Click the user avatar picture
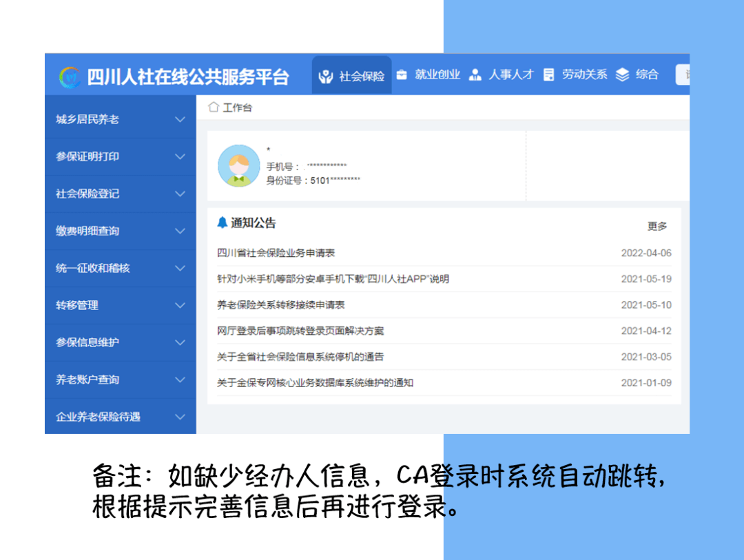The image size is (744, 560). (238, 166)
